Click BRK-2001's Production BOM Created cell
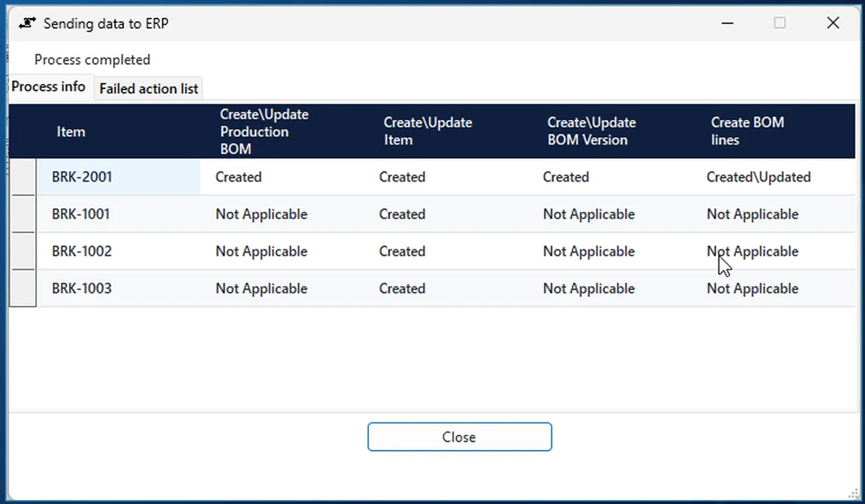 tap(282, 177)
